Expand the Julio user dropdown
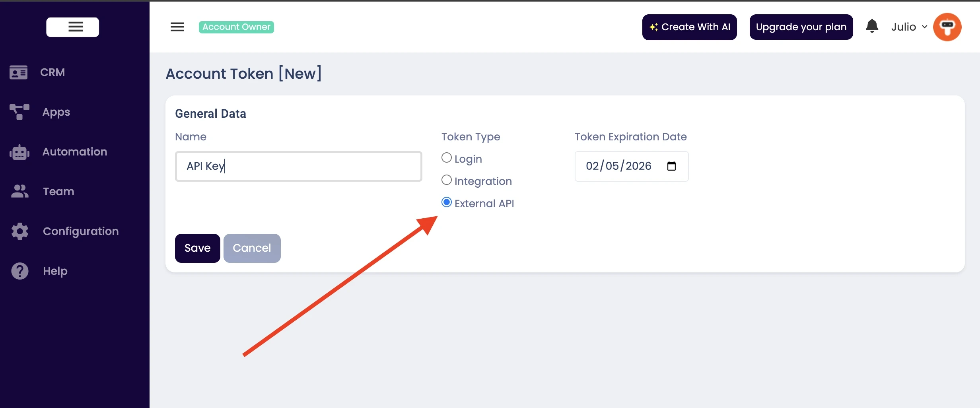 point(909,27)
